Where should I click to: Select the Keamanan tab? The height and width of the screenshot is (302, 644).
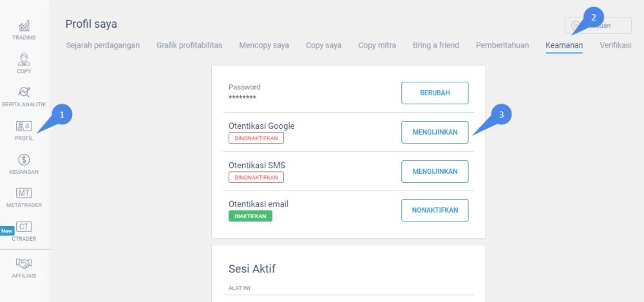click(564, 45)
